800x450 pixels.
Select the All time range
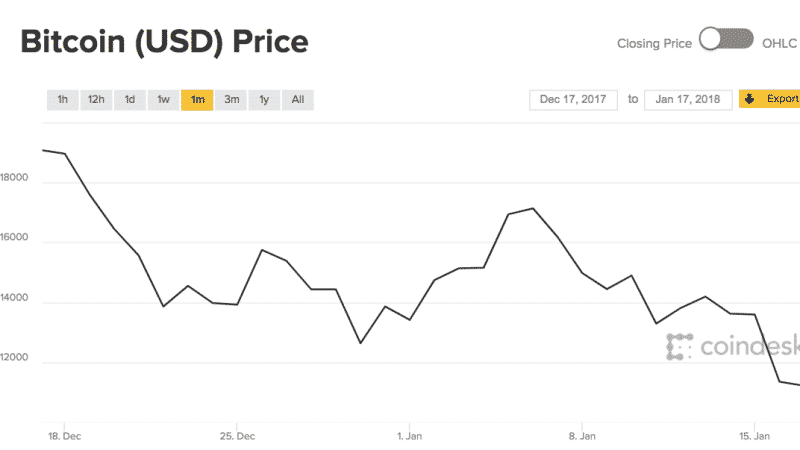(298, 99)
